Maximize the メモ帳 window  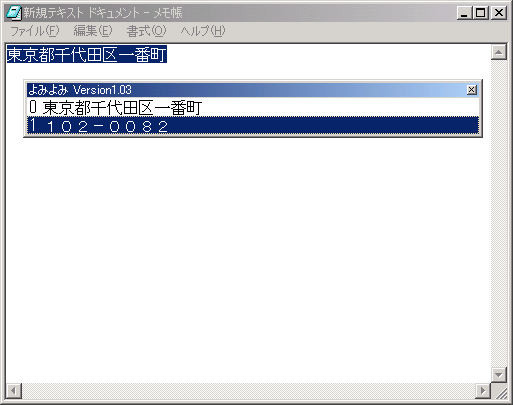click(480, 13)
